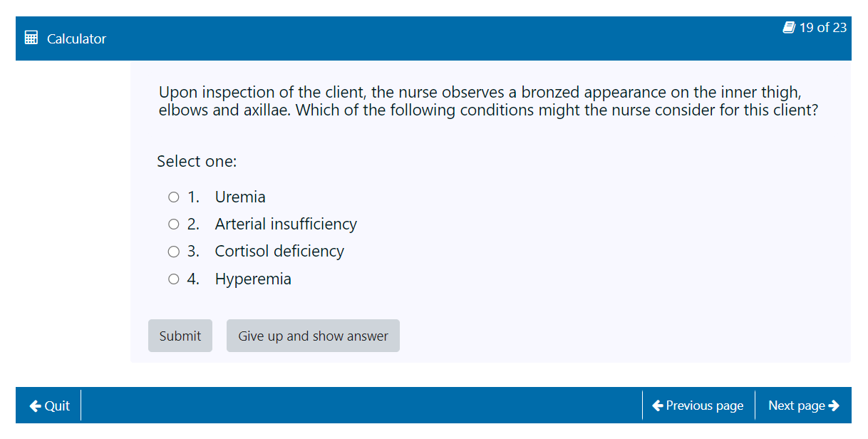Click the option label text Hyperemia
The height and width of the screenshot is (439, 868).
[x=253, y=279]
